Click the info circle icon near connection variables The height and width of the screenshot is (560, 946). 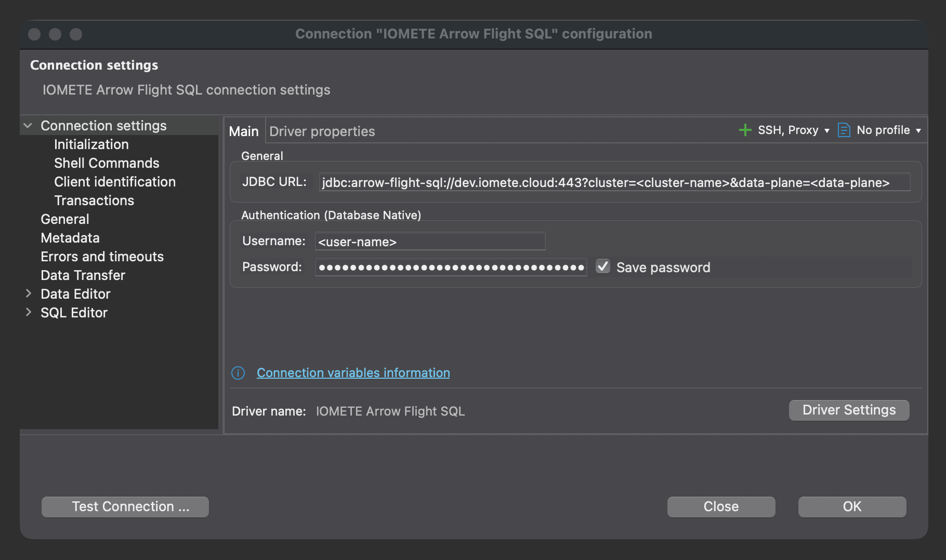pyautogui.click(x=238, y=373)
